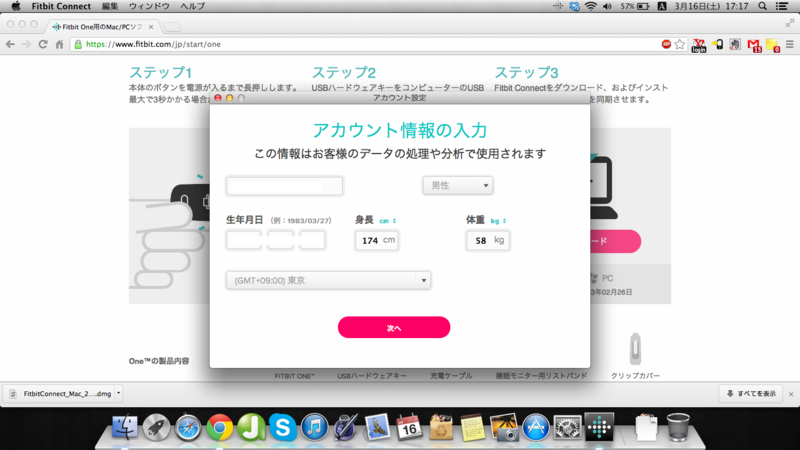
Task: Click the birth day field
Action: (312, 240)
